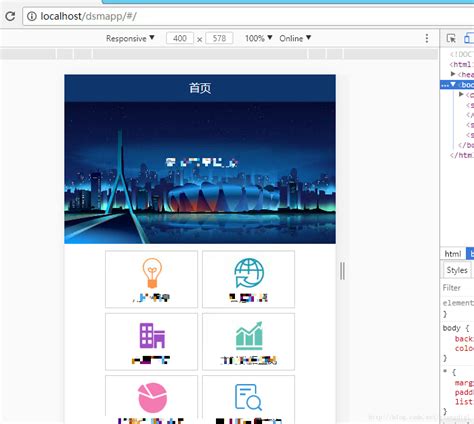Open the 100% zoom dropdown
This screenshot has height=424, width=474.
pyautogui.click(x=259, y=38)
